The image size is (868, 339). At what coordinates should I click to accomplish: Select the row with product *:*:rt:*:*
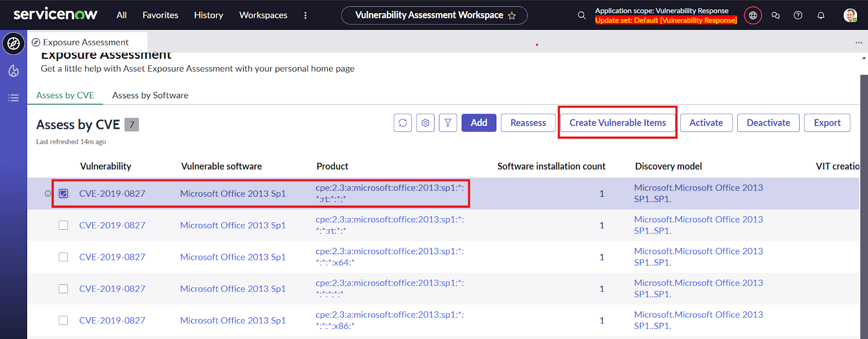(63, 225)
